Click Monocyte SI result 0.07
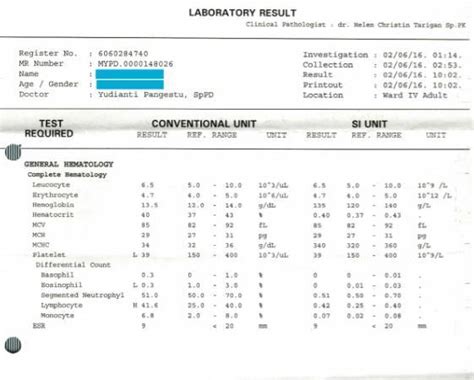Viewport: 474px width, 380px height. [321, 316]
